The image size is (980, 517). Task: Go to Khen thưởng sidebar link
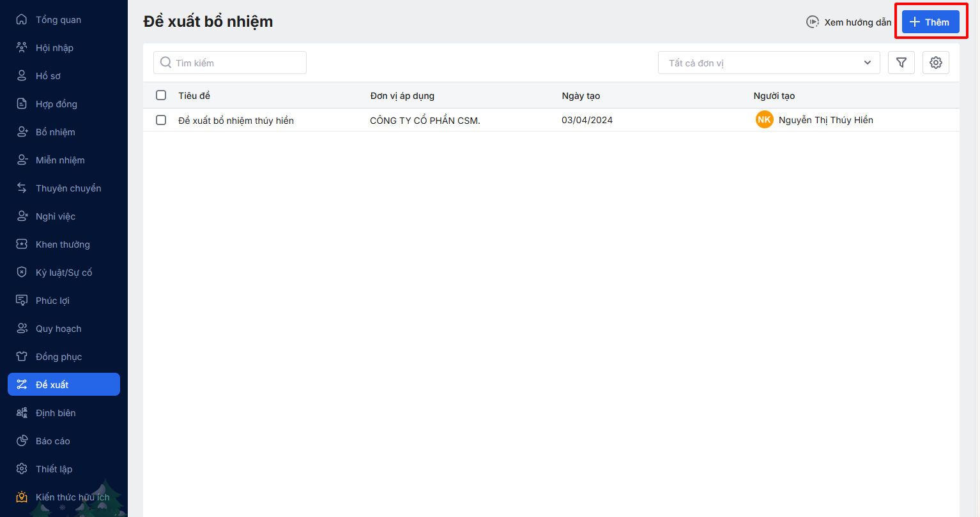click(x=64, y=244)
